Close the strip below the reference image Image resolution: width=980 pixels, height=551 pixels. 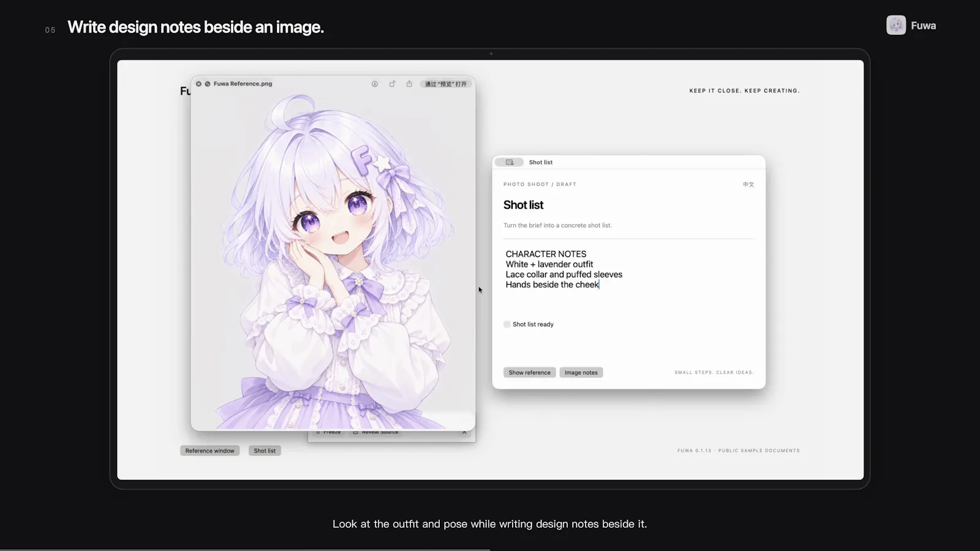click(x=464, y=432)
